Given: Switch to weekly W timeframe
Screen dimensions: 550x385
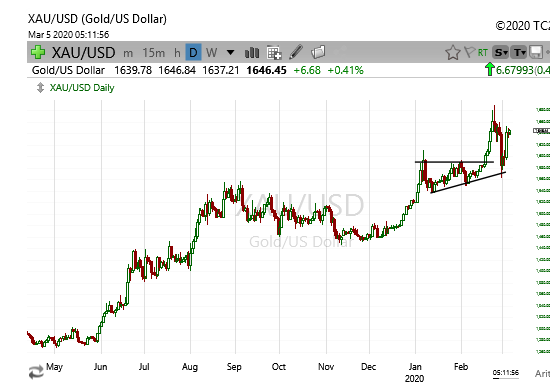Looking at the screenshot, I should tap(211, 53).
